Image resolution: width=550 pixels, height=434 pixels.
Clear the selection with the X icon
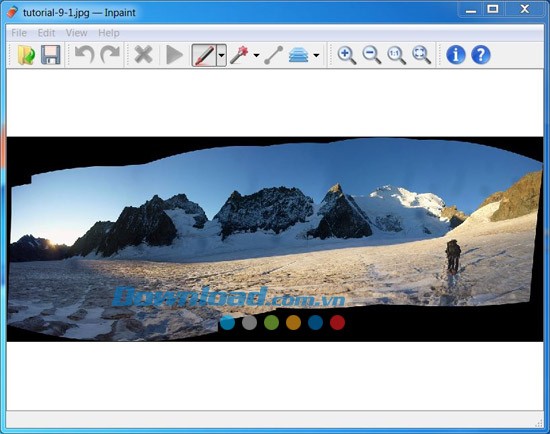point(143,55)
